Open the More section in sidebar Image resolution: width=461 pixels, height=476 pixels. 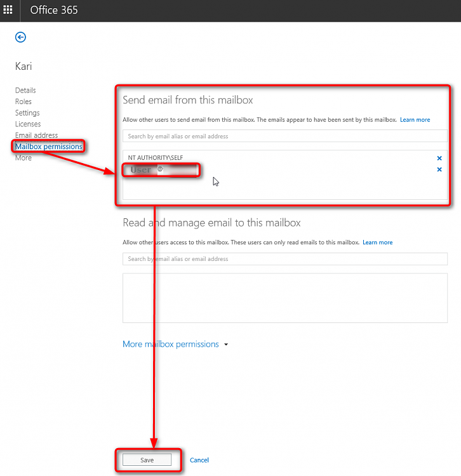(x=23, y=158)
